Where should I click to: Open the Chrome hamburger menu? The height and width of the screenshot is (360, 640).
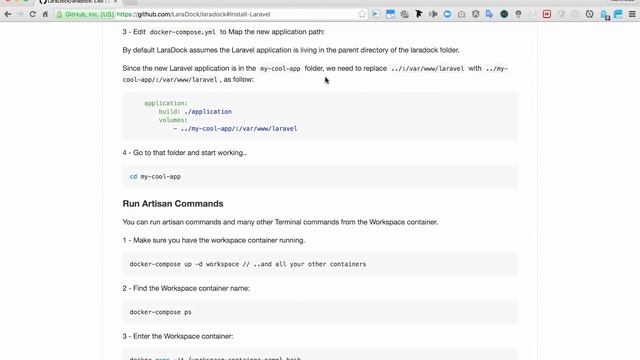(632, 14)
